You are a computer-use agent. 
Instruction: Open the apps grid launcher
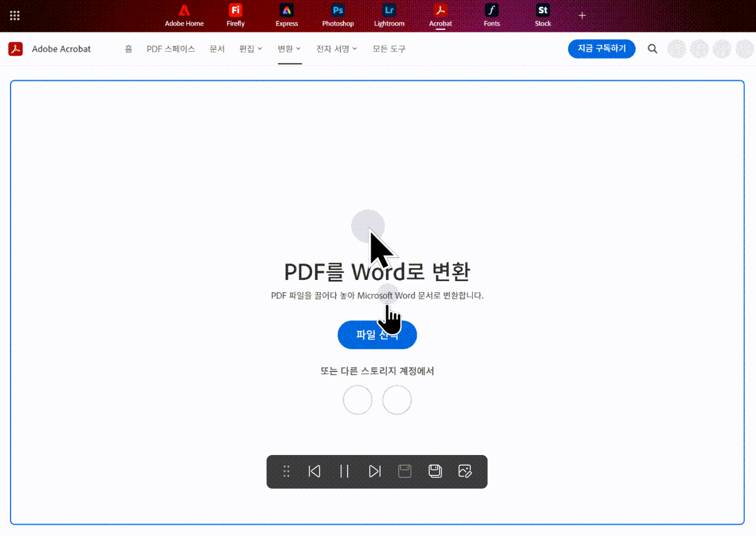[x=15, y=16]
